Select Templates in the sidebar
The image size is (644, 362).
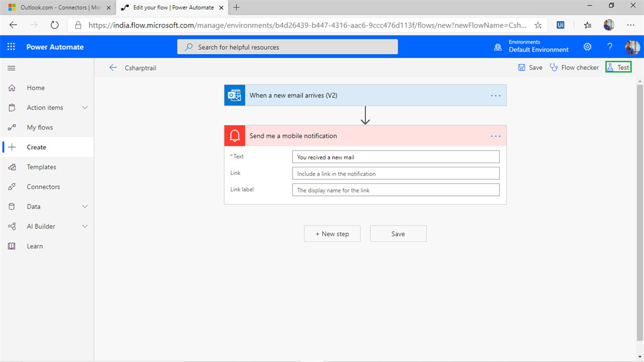point(42,167)
